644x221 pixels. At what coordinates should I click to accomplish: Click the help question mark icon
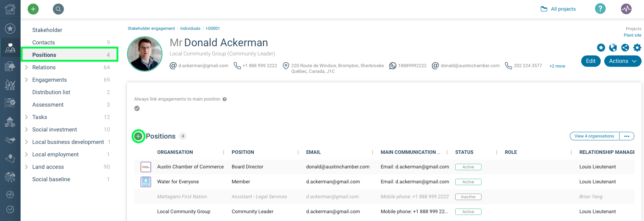pos(600,9)
